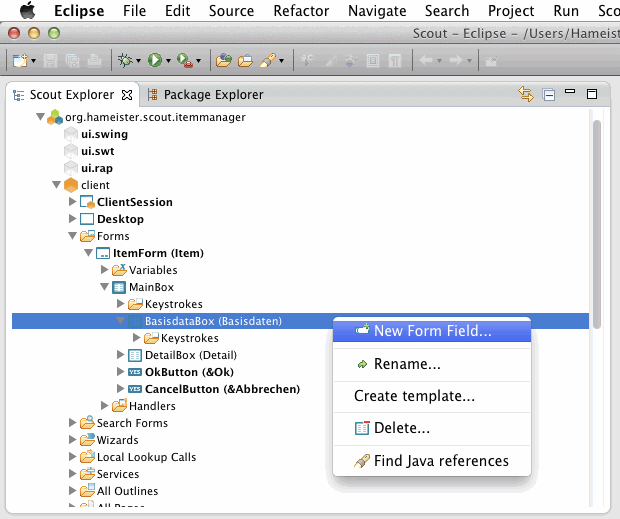Image resolution: width=620 pixels, height=519 pixels.
Task: Expand the Search Forms folder
Action: coord(72,423)
